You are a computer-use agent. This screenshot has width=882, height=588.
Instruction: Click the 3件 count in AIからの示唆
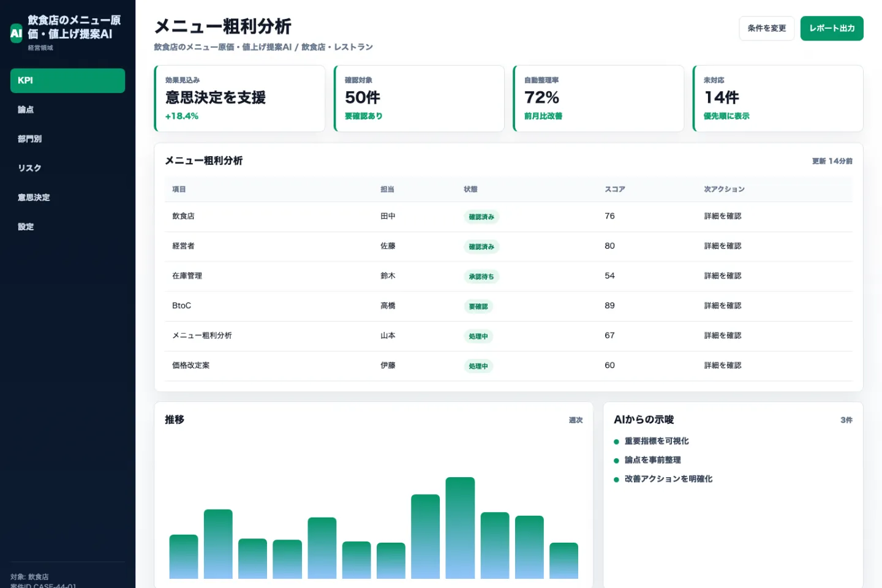(x=846, y=420)
